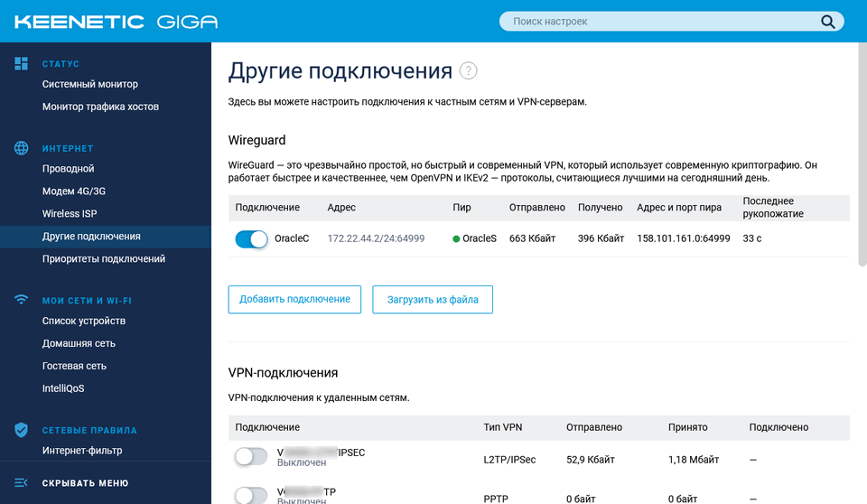The height and width of the screenshot is (504, 867).
Task: Click the Internet globe icon
Action: (21, 148)
